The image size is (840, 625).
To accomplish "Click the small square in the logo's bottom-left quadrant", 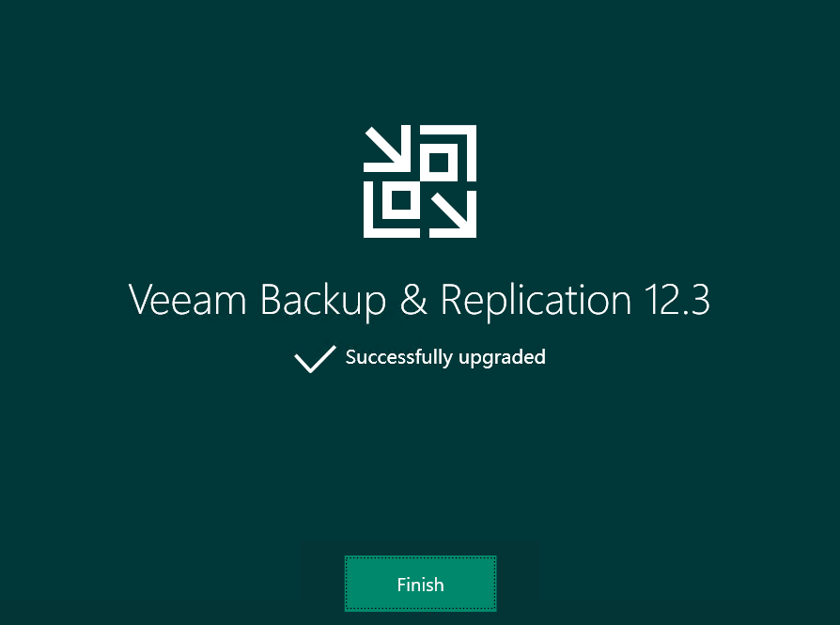I will [400, 200].
